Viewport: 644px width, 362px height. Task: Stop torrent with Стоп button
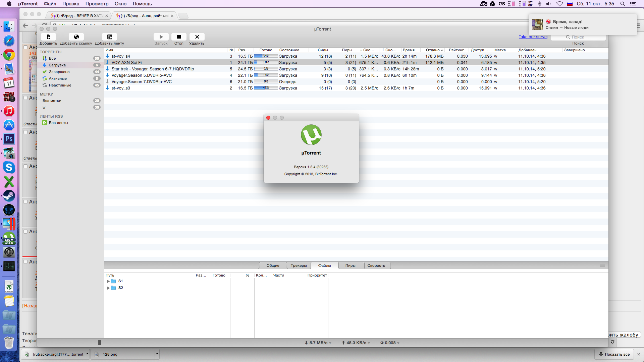point(179,37)
